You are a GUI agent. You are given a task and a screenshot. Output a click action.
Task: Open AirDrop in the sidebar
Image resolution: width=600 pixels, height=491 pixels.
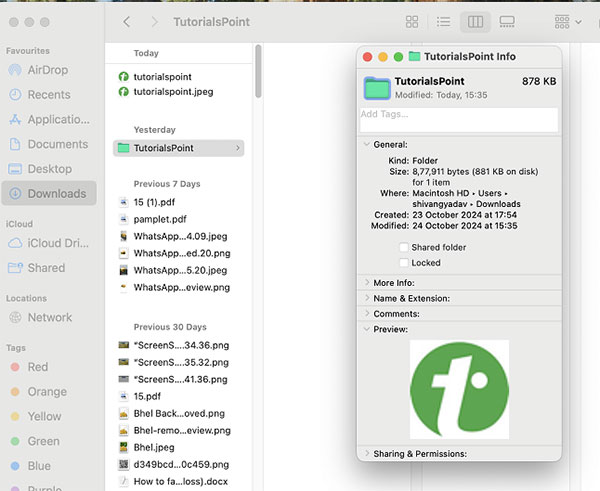tap(48, 70)
